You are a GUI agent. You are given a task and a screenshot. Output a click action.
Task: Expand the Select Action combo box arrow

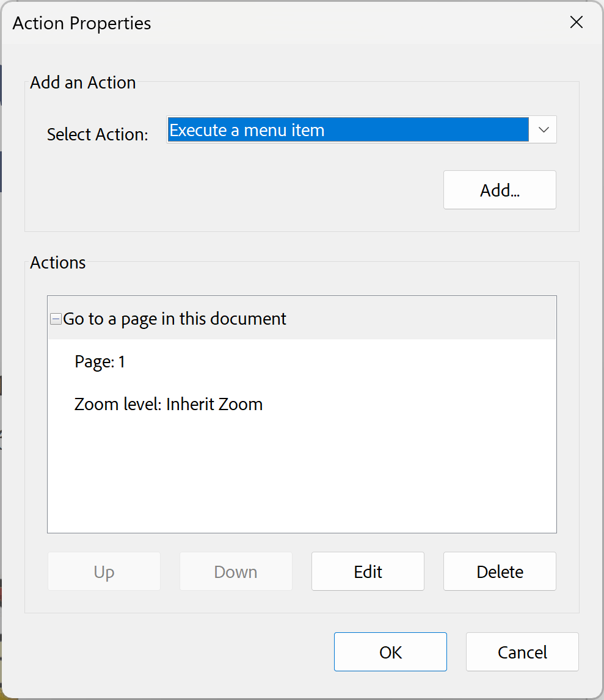coord(543,129)
